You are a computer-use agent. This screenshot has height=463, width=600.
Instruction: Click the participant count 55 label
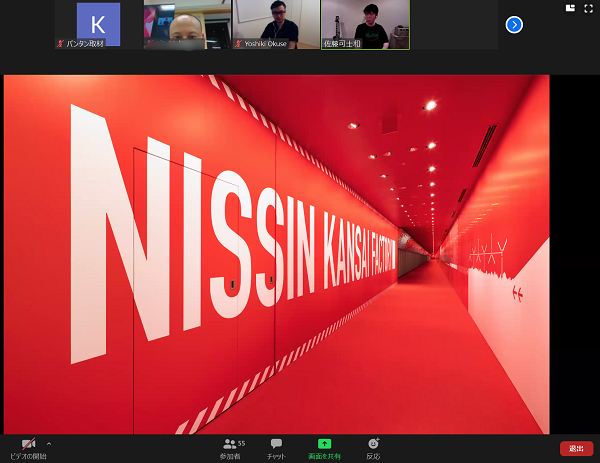(241, 443)
